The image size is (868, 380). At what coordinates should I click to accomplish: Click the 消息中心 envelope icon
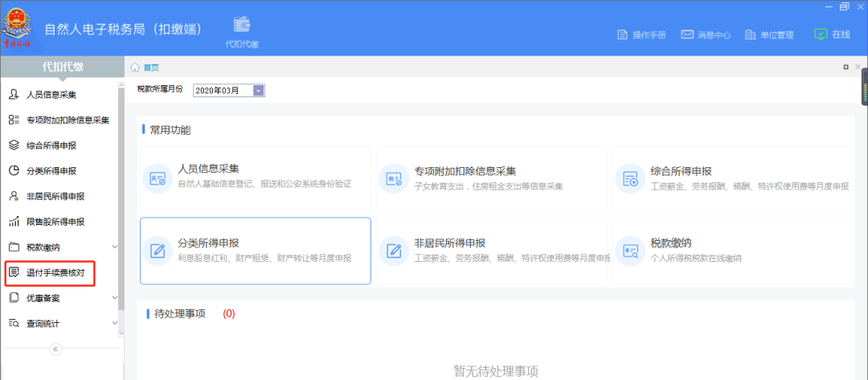pos(687,35)
